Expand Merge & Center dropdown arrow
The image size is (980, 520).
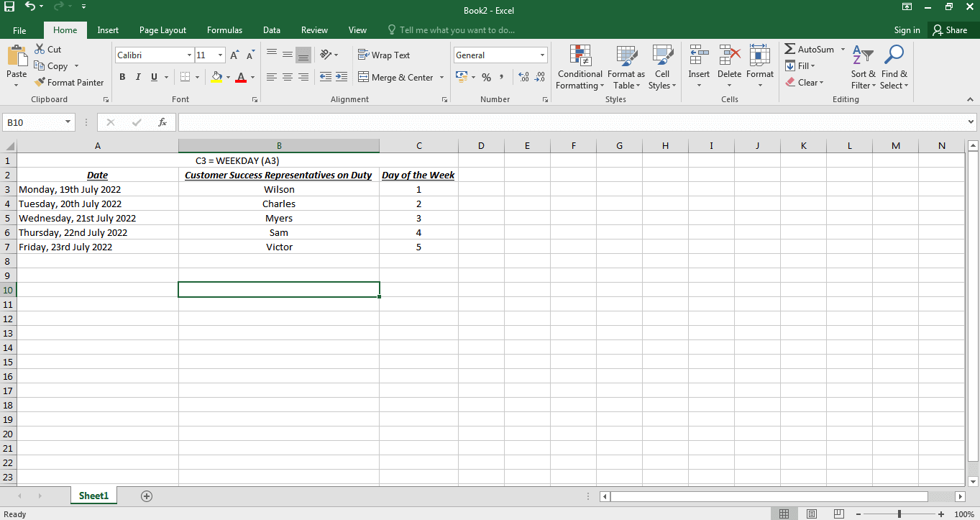[441, 77]
